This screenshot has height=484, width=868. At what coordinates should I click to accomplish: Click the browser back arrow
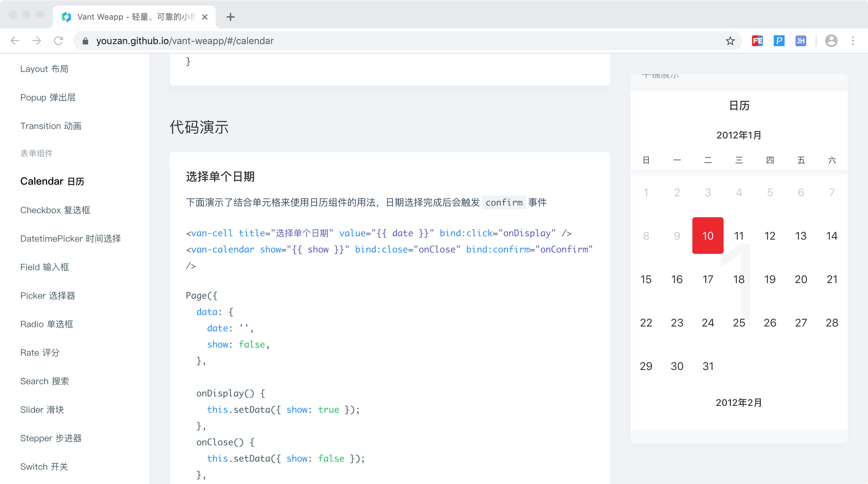(x=15, y=41)
